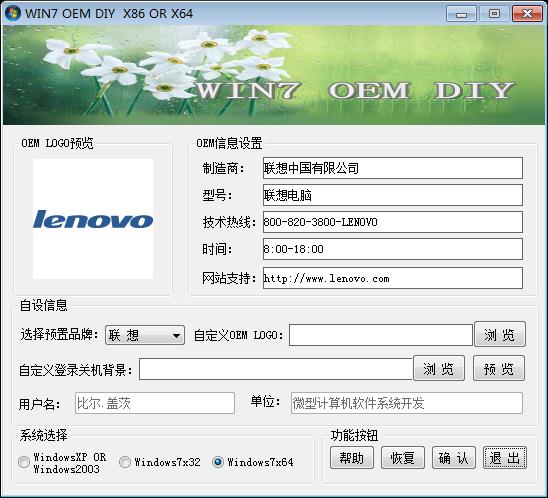This screenshot has height=498, width=548.
Task: Confirm settings with the 确认 button
Action: 454,458
